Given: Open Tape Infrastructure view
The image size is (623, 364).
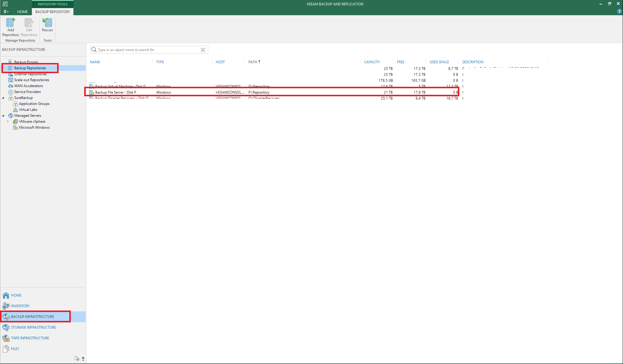Looking at the screenshot, I should [x=30, y=338].
